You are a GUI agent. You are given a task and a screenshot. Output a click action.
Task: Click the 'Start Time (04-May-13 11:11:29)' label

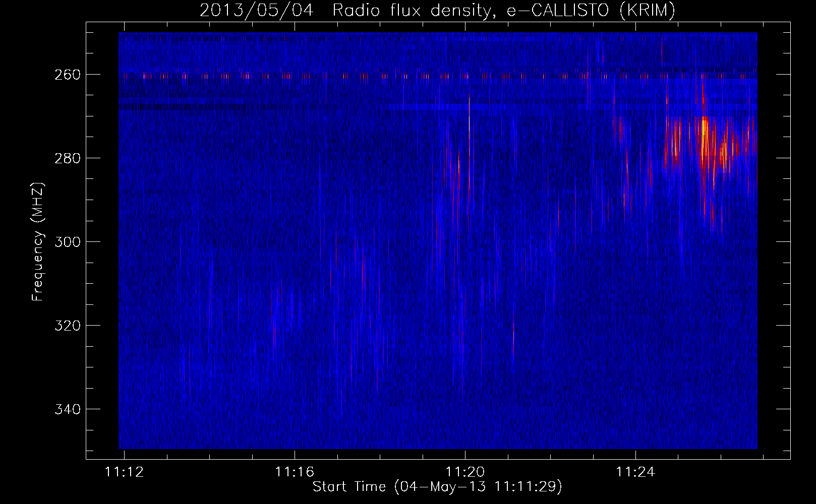coord(437,487)
